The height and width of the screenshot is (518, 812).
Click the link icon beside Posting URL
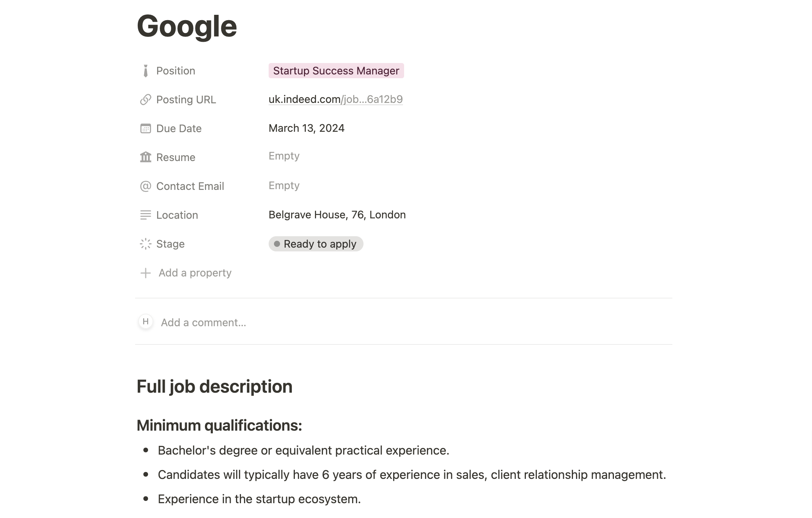[146, 99]
